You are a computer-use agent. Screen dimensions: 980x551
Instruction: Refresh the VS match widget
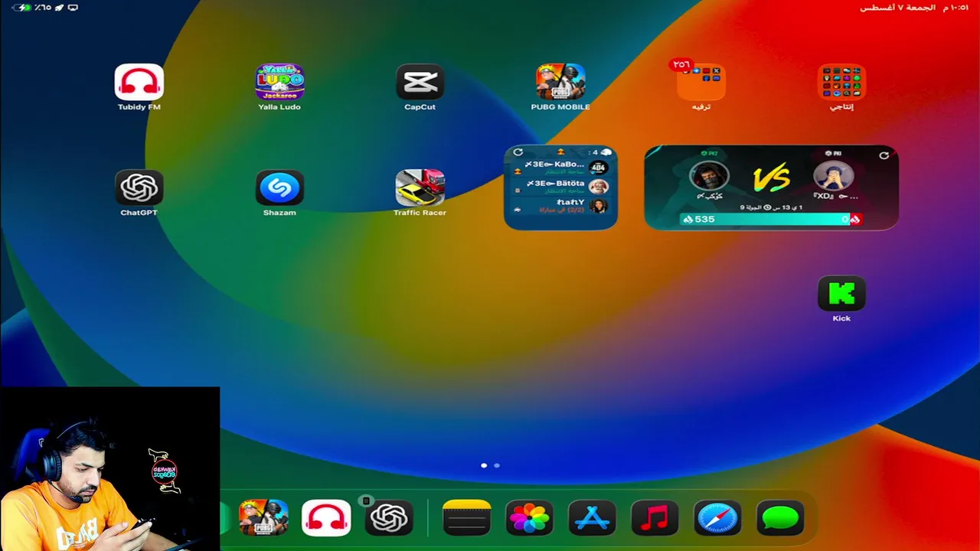click(884, 155)
